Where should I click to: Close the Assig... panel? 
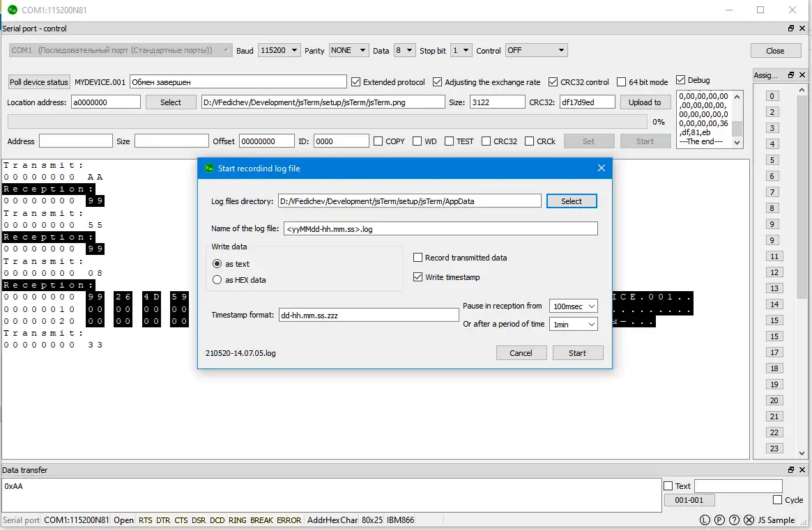click(x=802, y=75)
